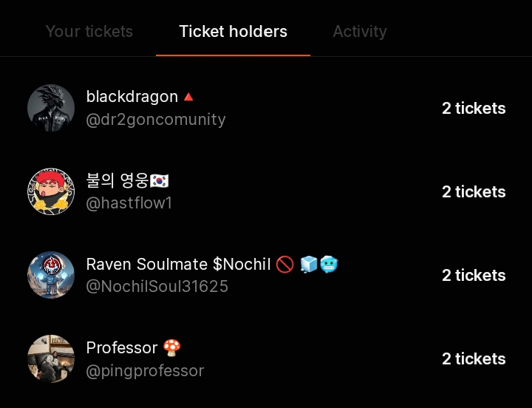This screenshot has height=408, width=532.
Task: Open Raven Soulmate's avatar image
Action: point(51,275)
